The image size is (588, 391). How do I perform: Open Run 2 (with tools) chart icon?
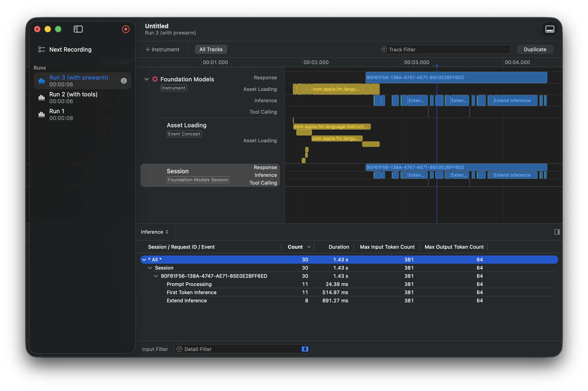42,98
